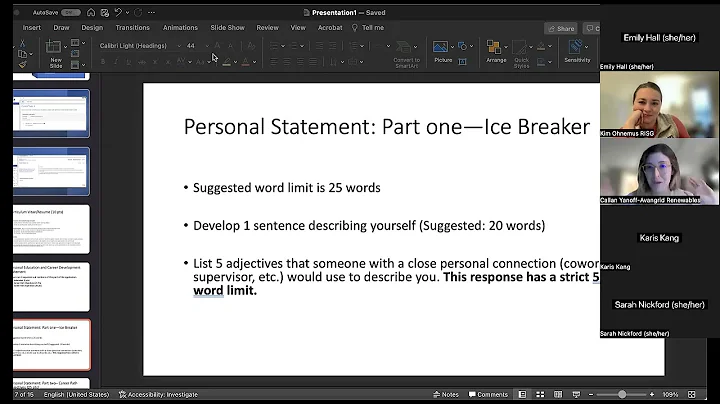Viewport: 720px width, 404px height.
Task: Expand the Picture dropdown arrow
Action: pyautogui.click(x=452, y=47)
